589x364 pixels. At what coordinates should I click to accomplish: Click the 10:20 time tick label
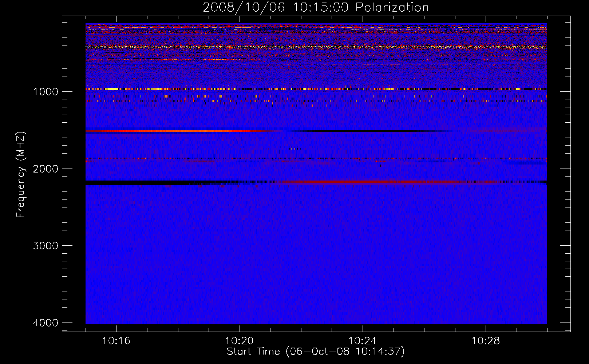pyautogui.click(x=240, y=341)
